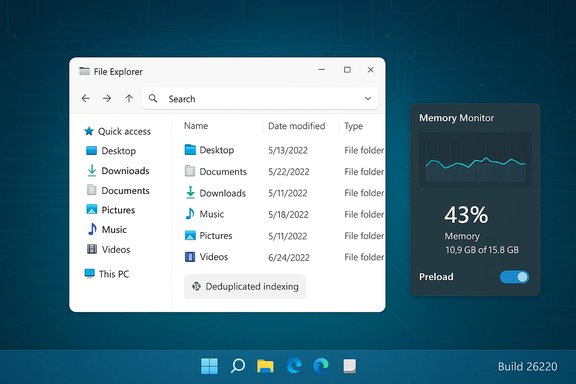Image resolution: width=576 pixels, height=384 pixels.
Task: Go back with the left arrow
Action: pos(86,98)
